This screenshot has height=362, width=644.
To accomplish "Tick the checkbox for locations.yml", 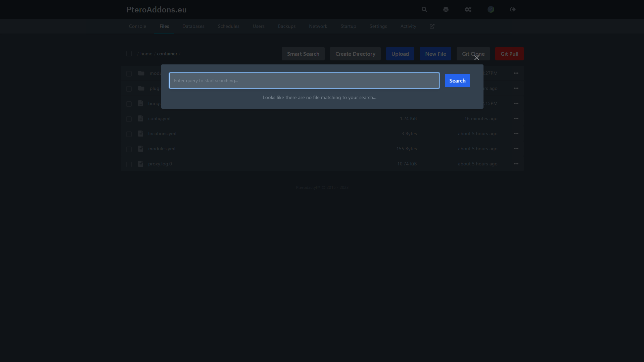I will (129, 134).
